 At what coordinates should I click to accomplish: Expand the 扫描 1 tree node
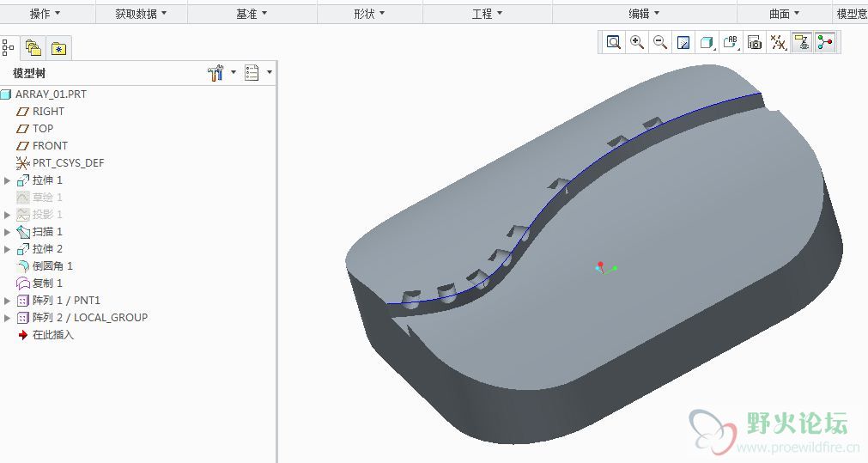point(7,232)
